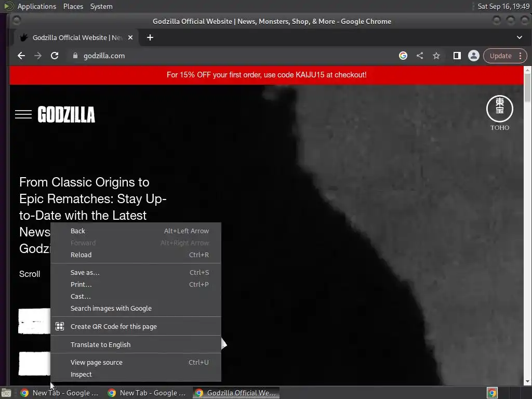The image size is (532, 399).
Task: Click the QR code icon in the context menu
Action: tap(60, 326)
